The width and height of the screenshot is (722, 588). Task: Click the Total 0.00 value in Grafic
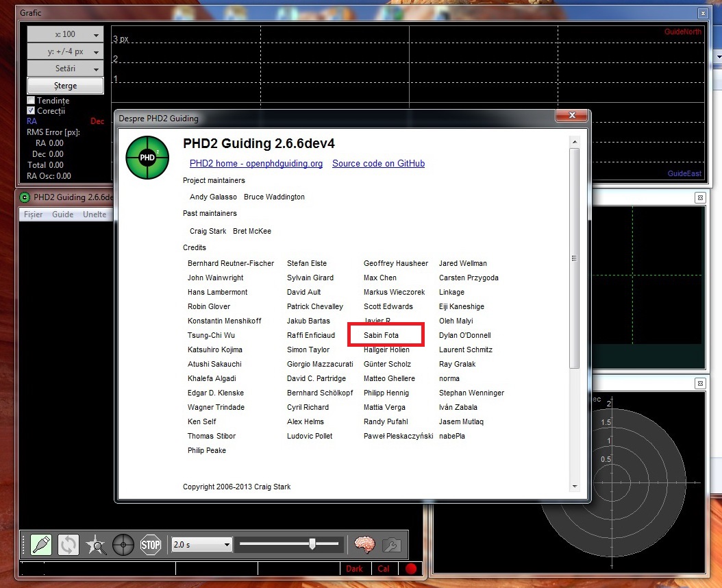(45, 164)
